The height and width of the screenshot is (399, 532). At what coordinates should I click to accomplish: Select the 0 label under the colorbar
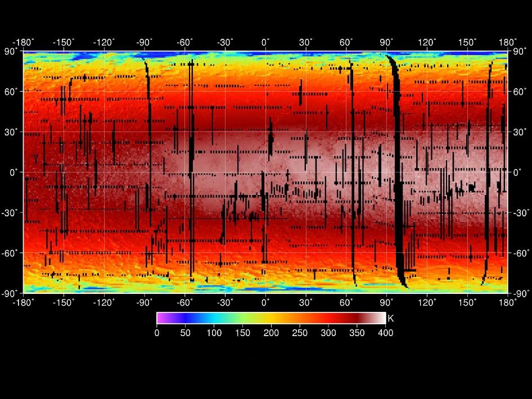tap(157, 333)
